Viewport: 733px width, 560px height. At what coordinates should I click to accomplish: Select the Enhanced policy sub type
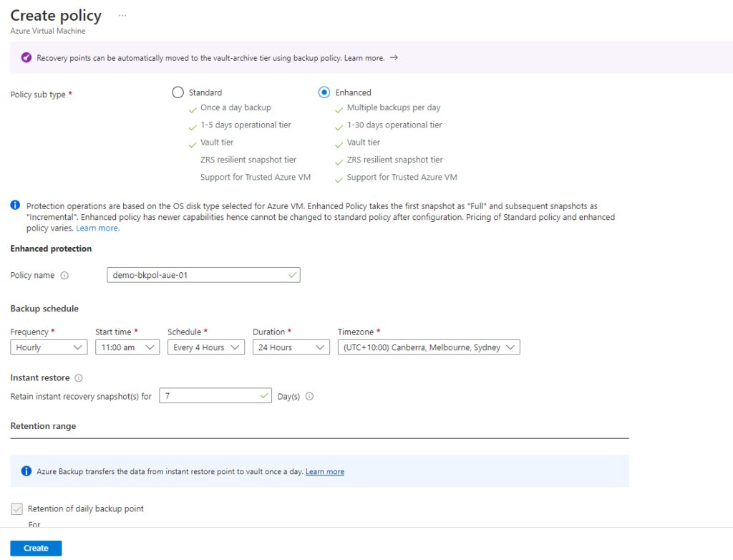click(326, 92)
